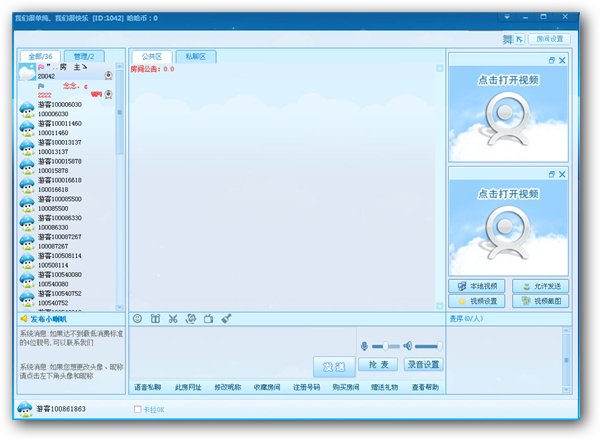Click the cloud avatar of room owner 20042
The image size is (600, 440).
coord(28,72)
